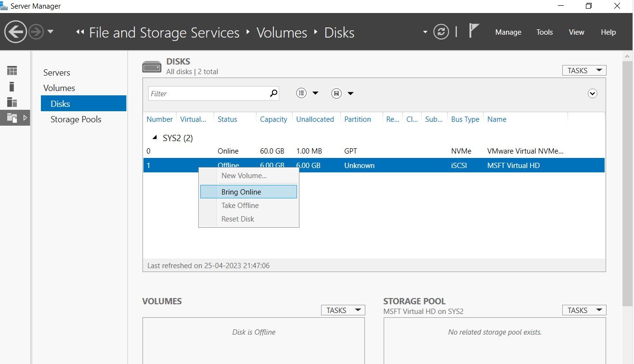Open the Storage Pool TASKS dropdown
Viewport: 634px width, 364px height.
(584, 310)
